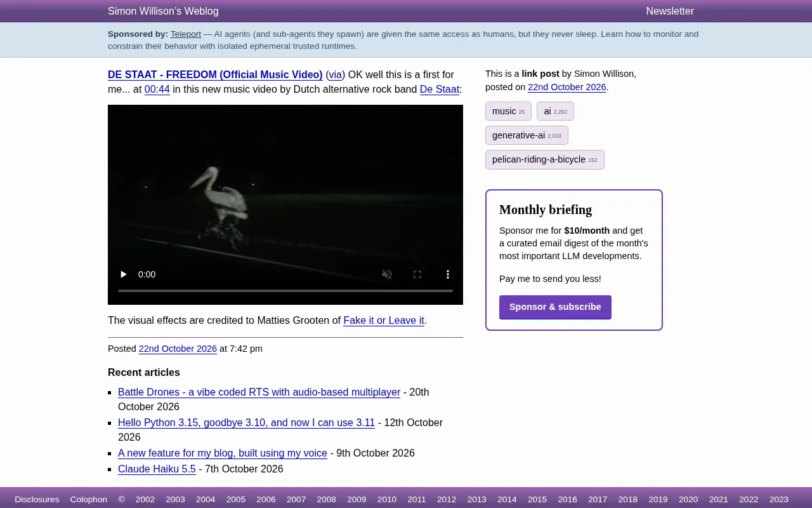Select the ai tag
The image size is (812, 508).
555,111
